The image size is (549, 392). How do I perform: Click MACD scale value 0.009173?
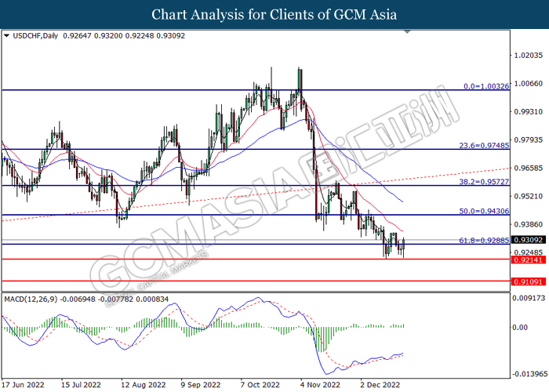pyautogui.click(x=529, y=298)
